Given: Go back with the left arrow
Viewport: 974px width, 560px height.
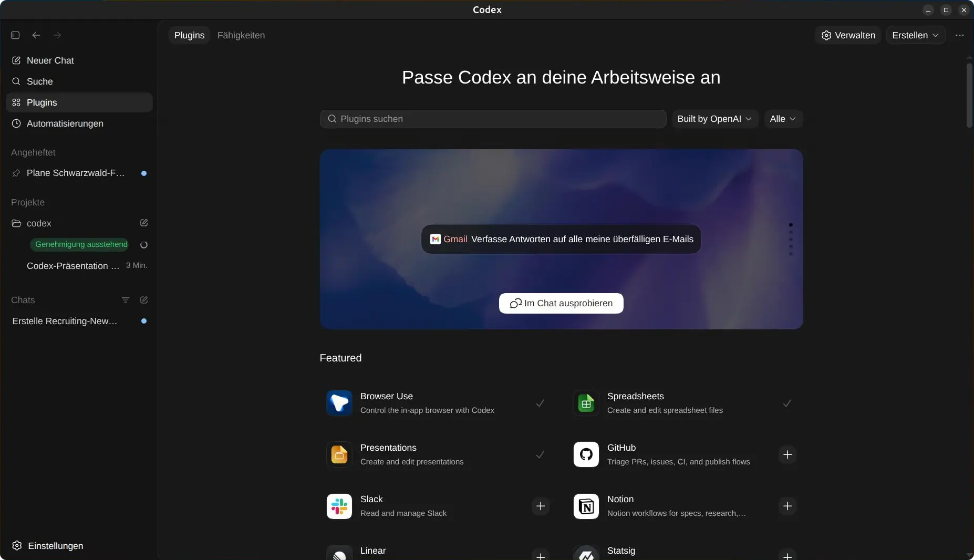Looking at the screenshot, I should 36,35.
